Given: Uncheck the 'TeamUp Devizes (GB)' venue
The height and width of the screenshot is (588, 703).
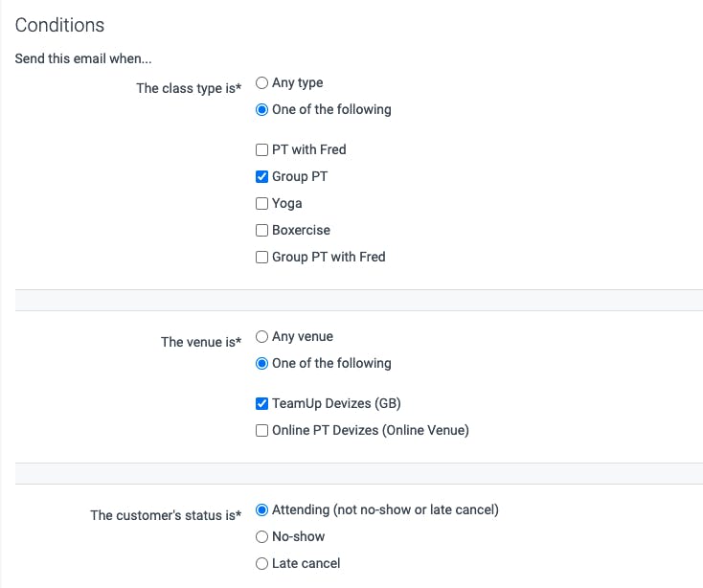Looking at the screenshot, I should point(261,404).
